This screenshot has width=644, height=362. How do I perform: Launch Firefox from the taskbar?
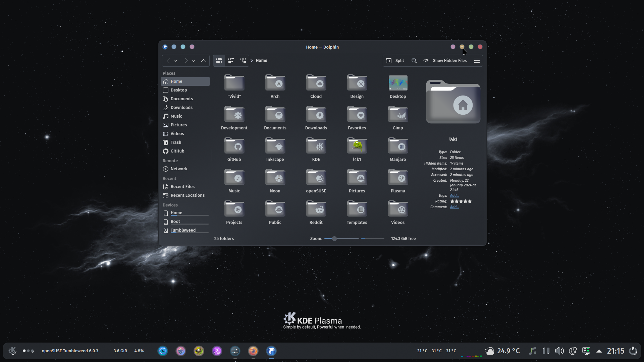[253, 351]
